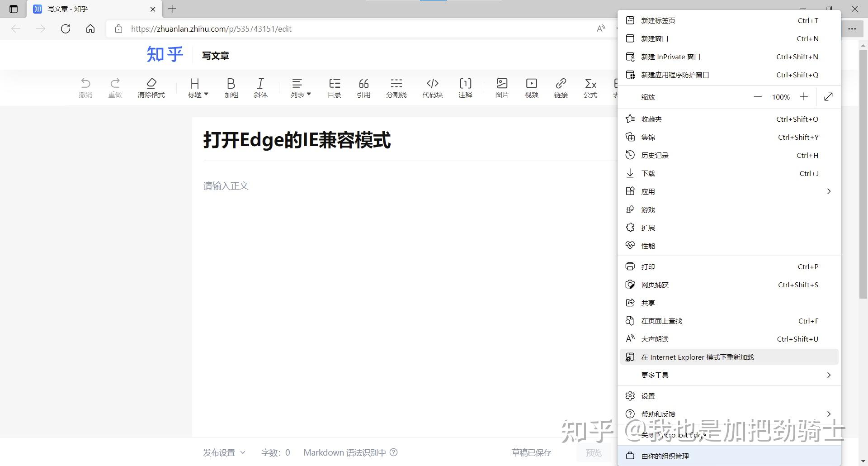Viewport: 868px width, 466px height.
Task: Expand the 应用 submenu arrow
Action: pyautogui.click(x=829, y=191)
